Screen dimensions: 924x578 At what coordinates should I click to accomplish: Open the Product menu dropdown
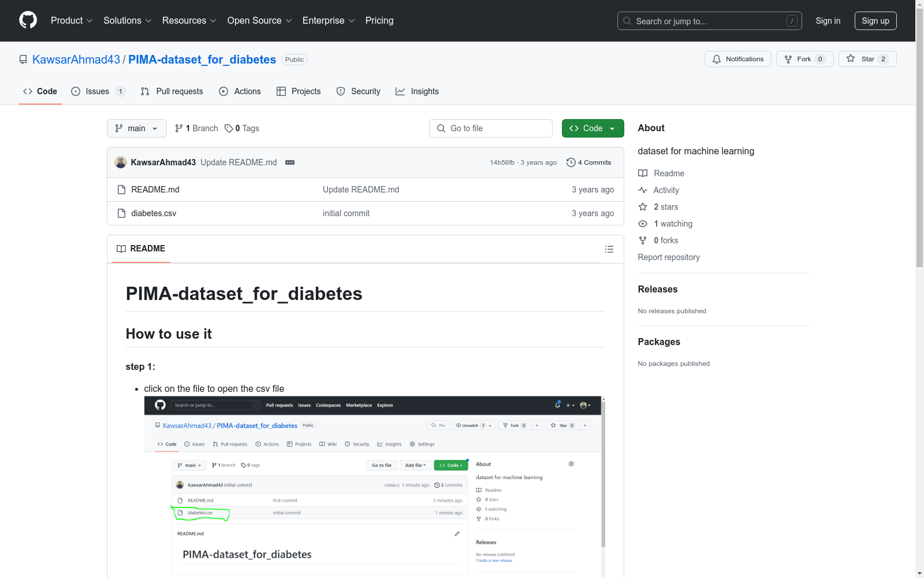(x=72, y=20)
